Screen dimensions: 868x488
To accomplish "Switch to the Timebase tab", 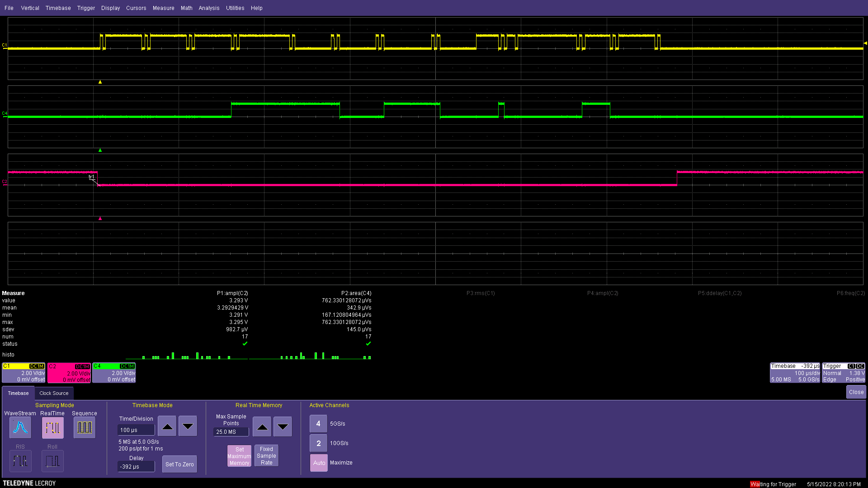I will tap(18, 393).
